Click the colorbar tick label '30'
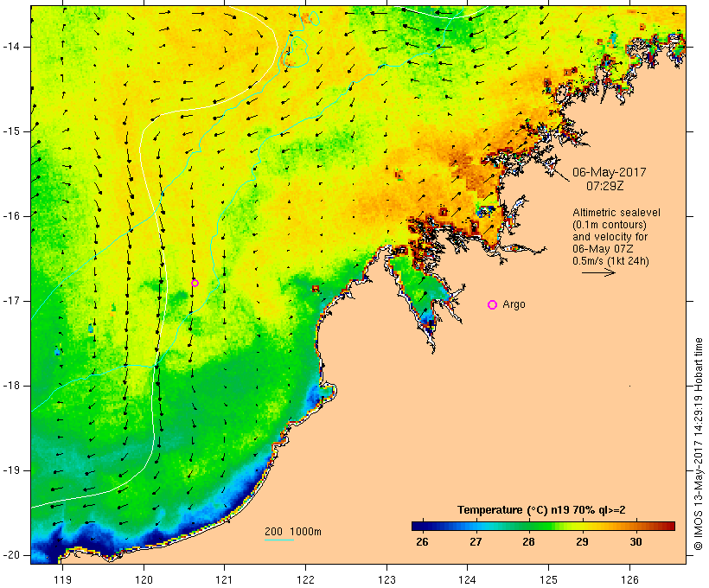The width and height of the screenshot is (709, 588). coord(636,541)
